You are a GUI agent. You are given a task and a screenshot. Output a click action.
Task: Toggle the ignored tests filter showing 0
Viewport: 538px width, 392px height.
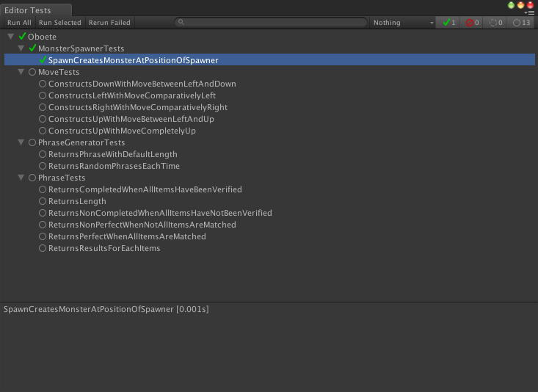[x=495, y=23]
